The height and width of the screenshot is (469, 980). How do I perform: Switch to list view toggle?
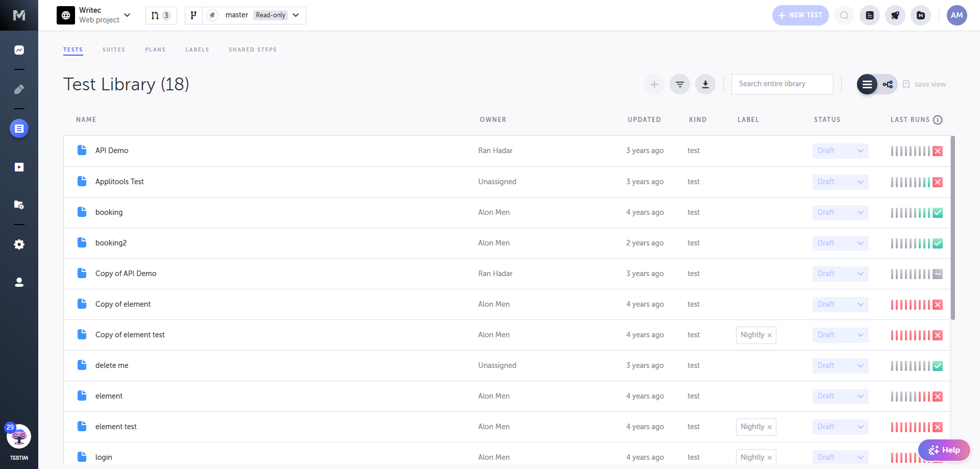(867, 84)
